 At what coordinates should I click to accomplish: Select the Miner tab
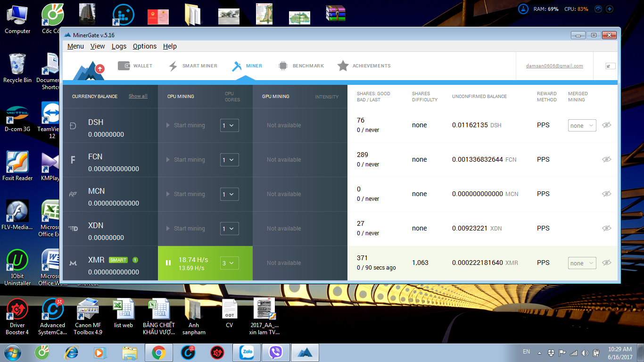(x=247, y=66)
